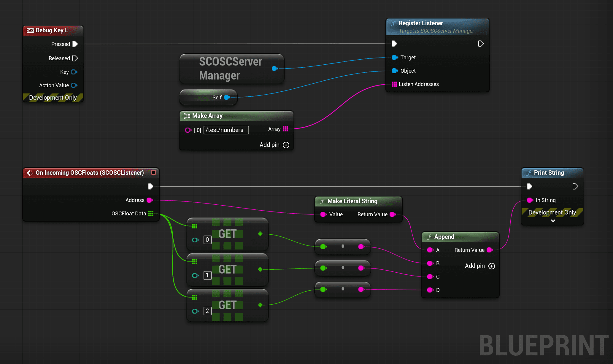The width and height of the screenshot is (613, 364).
Task: Add a pin to the Make Array node
Action: [286, 145]
